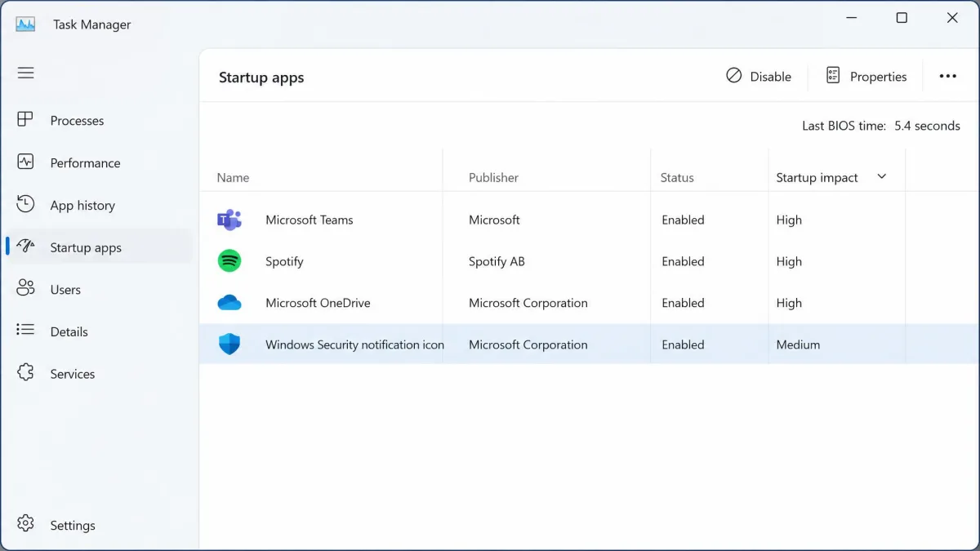Select the Microsoft OneDrive row name
Screen dimensions: 980x551
click(x=318, y=303)
